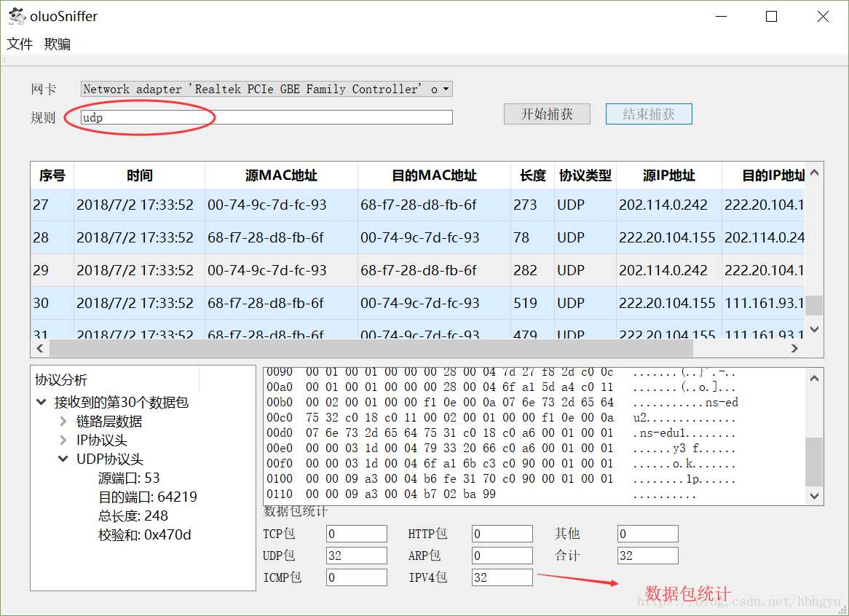Open the 欺骗 menu
849x616 pixels.
58,44
